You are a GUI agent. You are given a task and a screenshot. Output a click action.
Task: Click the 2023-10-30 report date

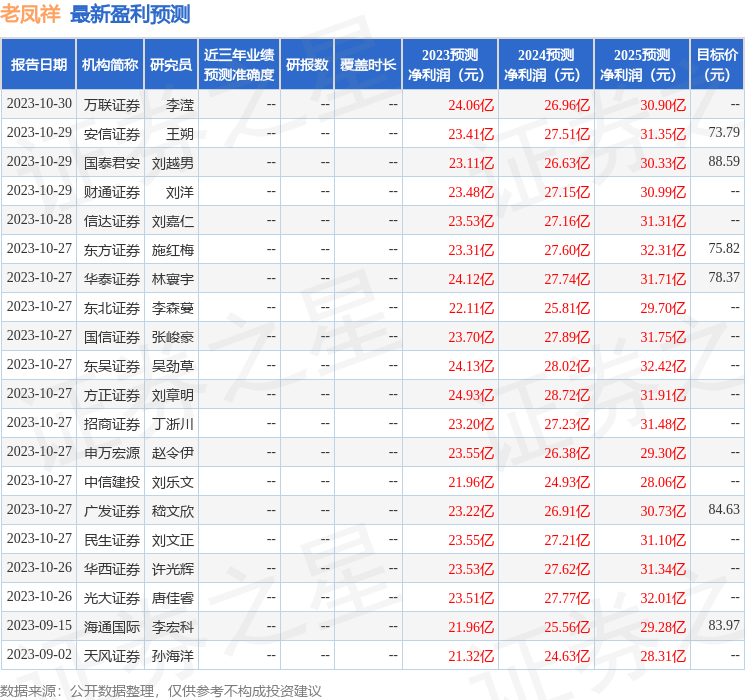tap(39, 104)
